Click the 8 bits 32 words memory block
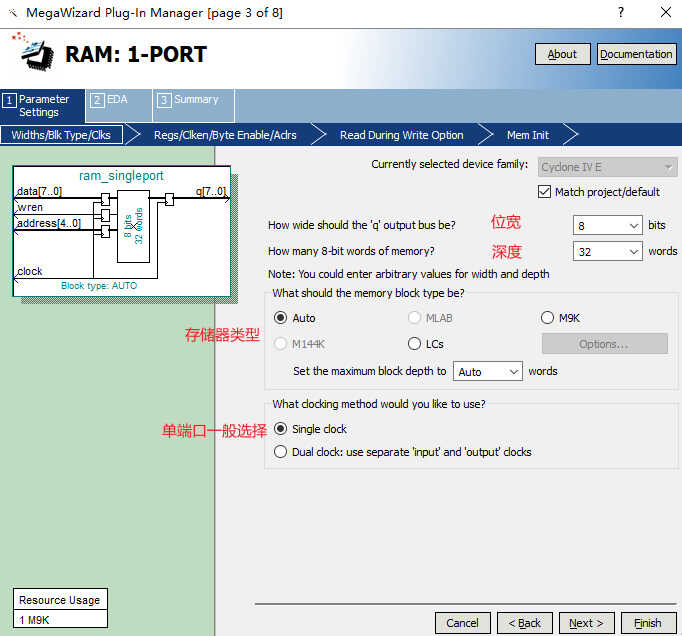Screen dimensions: 682x636 (x=133, y=226)
